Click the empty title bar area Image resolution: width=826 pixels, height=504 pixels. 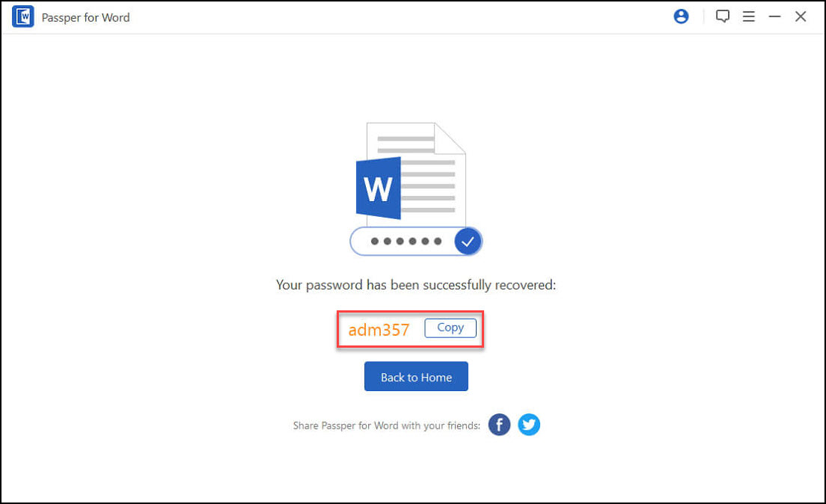tap(400, 17)
